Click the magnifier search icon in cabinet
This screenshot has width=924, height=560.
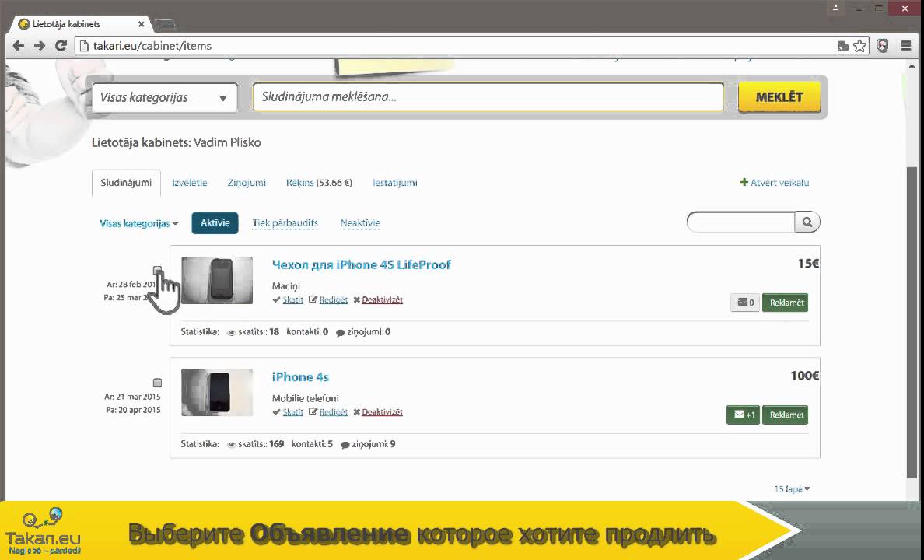pos(807,222)
